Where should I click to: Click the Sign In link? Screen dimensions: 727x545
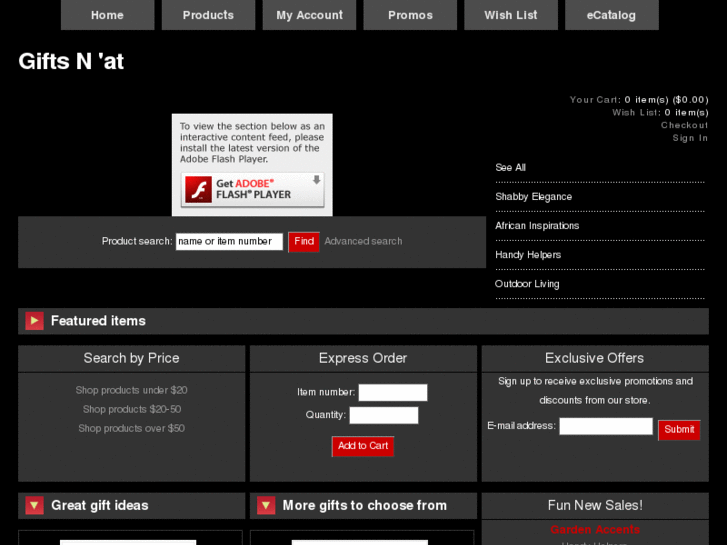point(690,138)
